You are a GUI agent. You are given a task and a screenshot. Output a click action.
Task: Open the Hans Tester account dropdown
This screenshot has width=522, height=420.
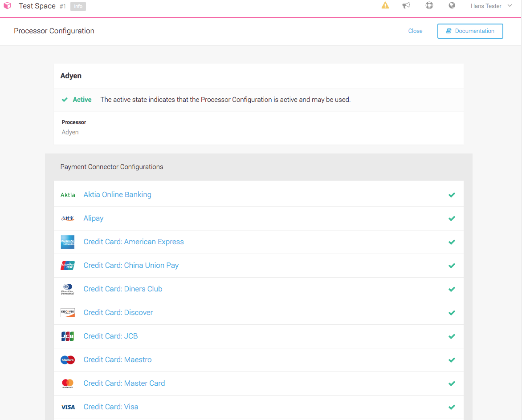coord(490,6)
